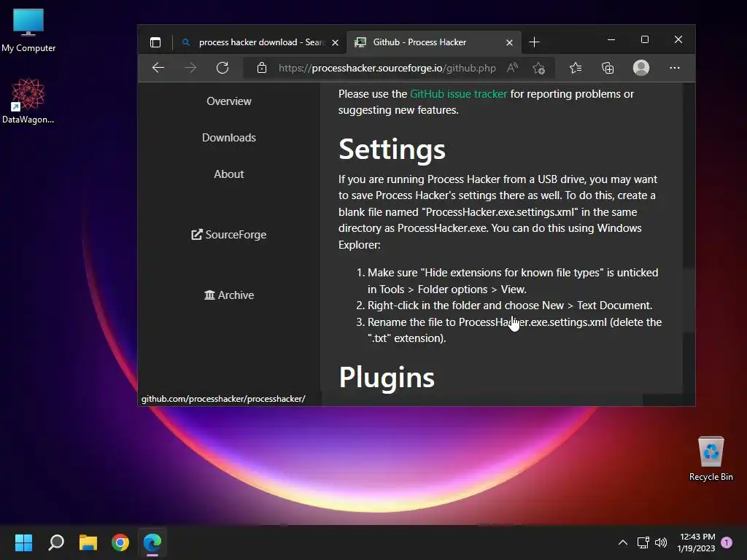747x560 pixels.
Task: Select the Microsoft Edge taskbar icon
Action: pyautogui.click(x=152, y=542)
